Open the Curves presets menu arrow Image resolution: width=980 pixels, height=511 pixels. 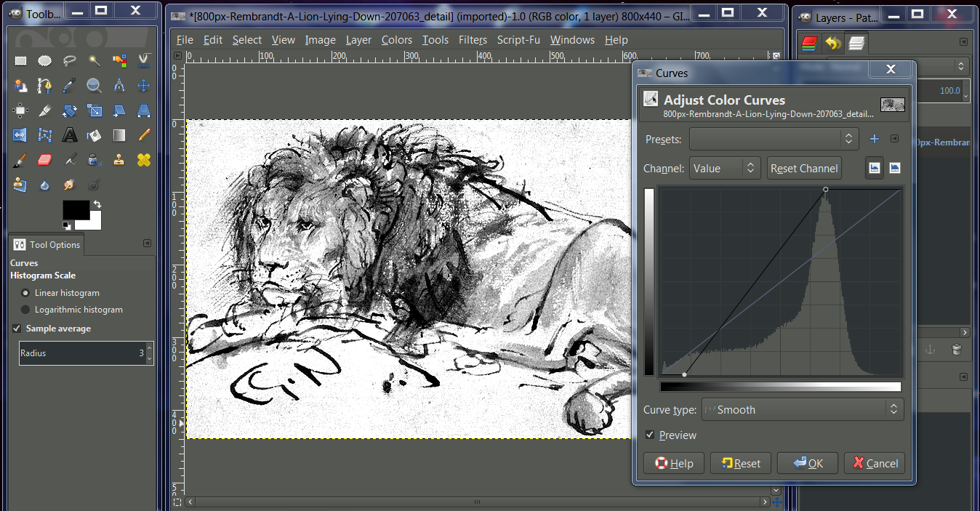pyautogui.click(x=895, y=139)
